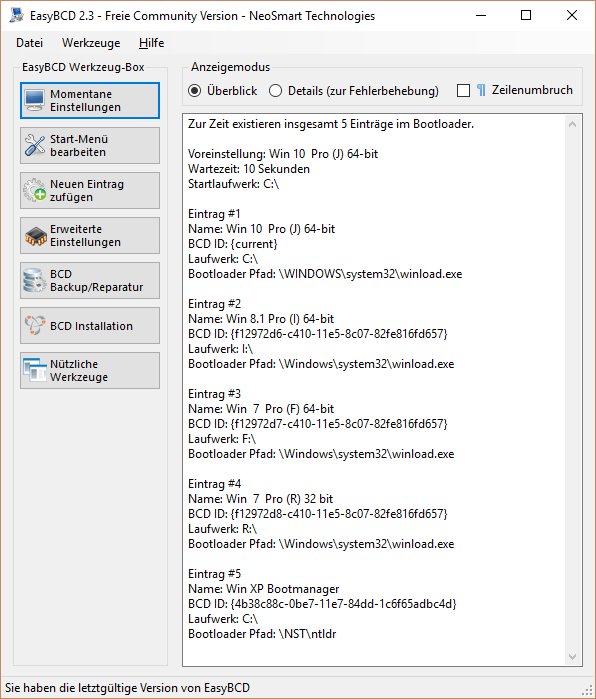
Task: Click the scrollbar up arrow in entries list
Action: point(573,125)
